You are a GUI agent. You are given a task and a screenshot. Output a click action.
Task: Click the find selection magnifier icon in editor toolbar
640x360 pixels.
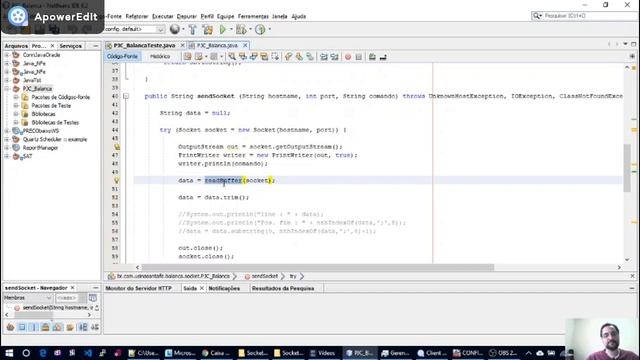click(x=232, y=57)
